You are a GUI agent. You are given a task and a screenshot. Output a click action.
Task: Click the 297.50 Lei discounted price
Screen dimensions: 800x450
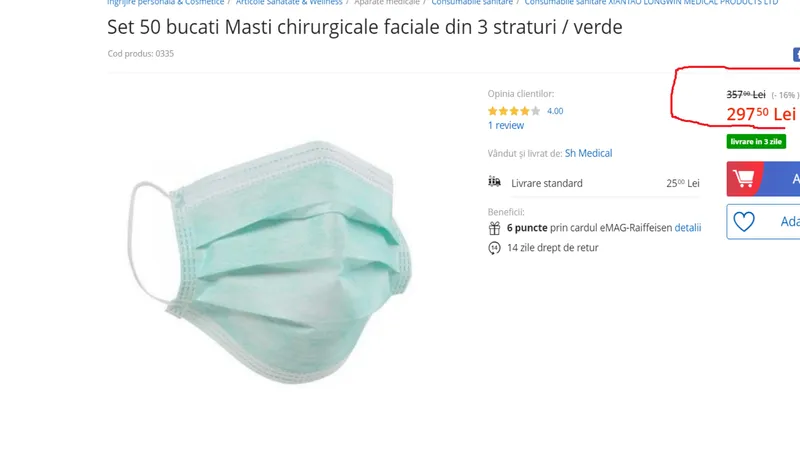pos(761,114)
